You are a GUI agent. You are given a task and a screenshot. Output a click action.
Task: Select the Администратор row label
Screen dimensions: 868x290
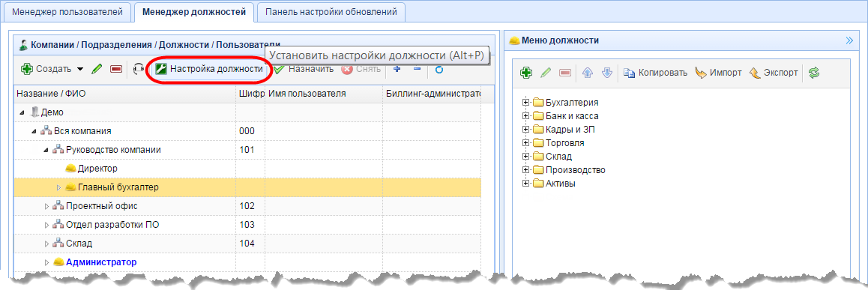[x=100, y=262]
